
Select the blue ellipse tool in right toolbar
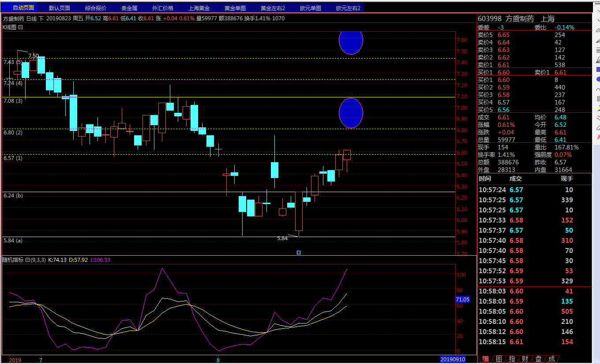[x=598, y=79]
